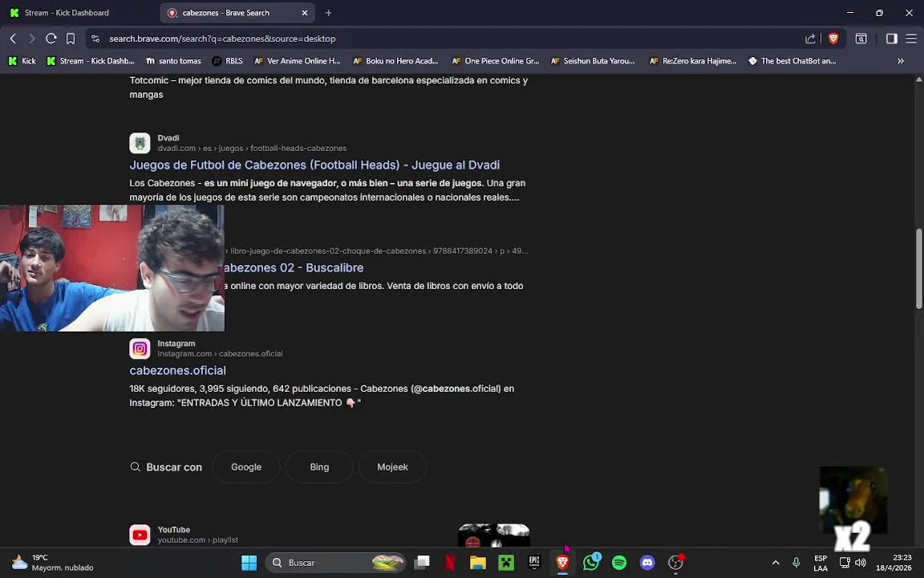Click the microphone tray icon
This screenshot has height=578, width=924.
(x=796, y=563)
